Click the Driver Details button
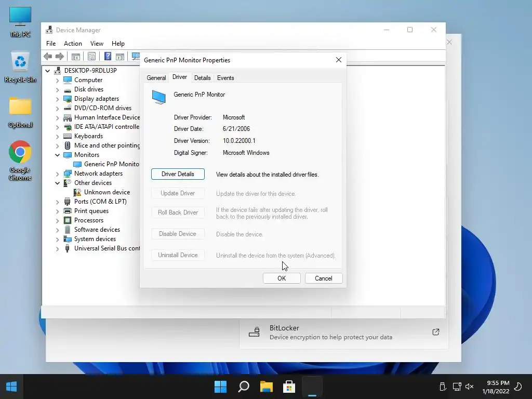The width and height of the screenshot is (532, 399). coord(178,174)
